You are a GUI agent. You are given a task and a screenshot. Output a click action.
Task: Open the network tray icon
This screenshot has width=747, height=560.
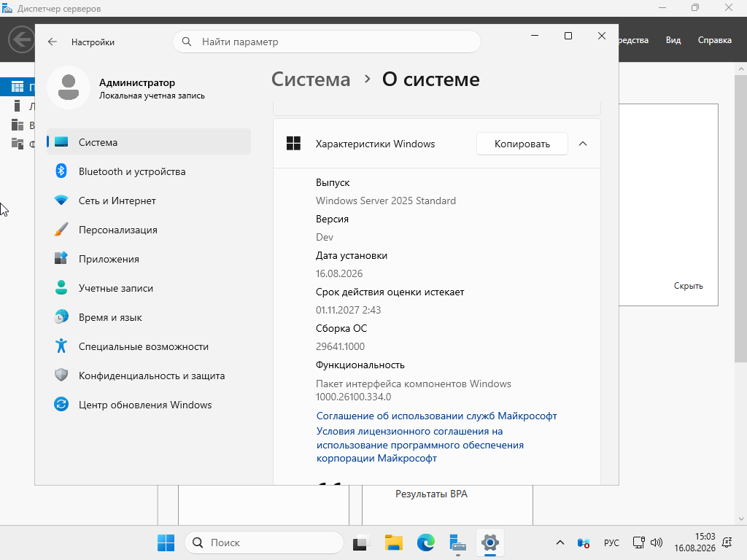pyautogui.click(x=638, y=542)
